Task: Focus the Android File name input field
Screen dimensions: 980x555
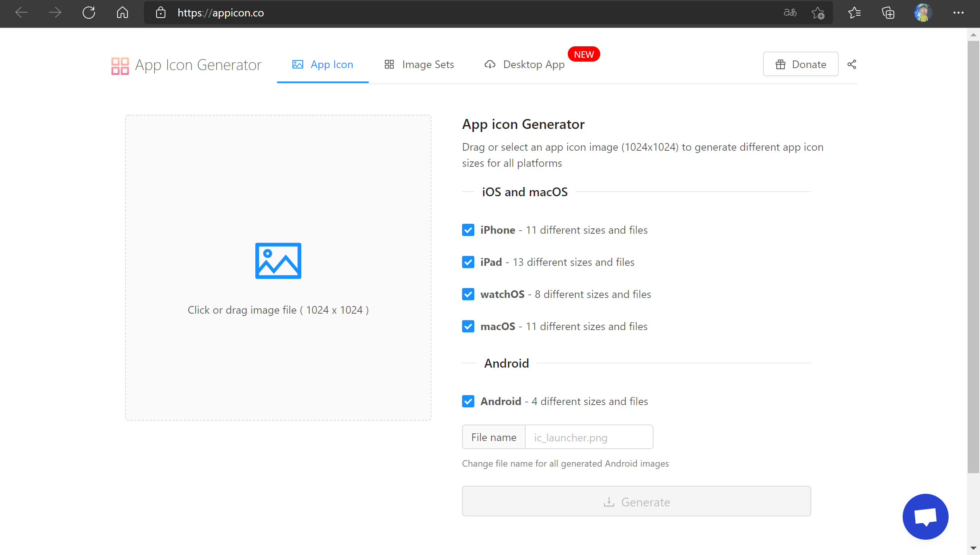Action: tap(589, 437)
